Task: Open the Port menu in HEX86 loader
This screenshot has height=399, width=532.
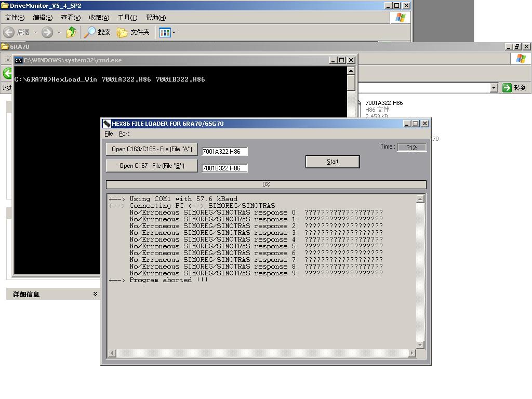Action: 124,134
